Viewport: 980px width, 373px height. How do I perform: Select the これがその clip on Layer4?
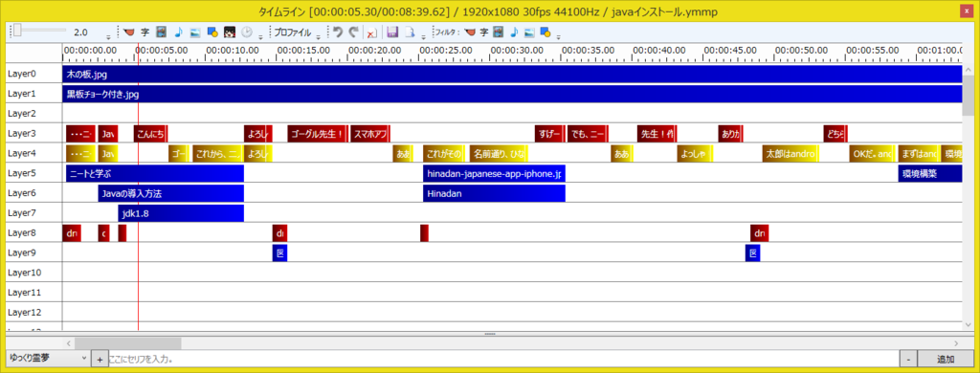(444, 154)
